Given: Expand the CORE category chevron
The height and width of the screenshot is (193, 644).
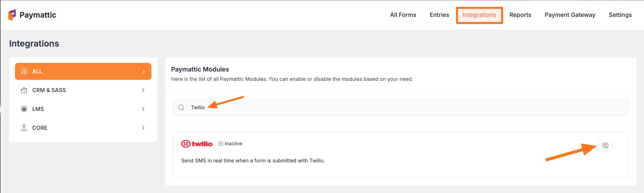Looking at the screenshot, I should coord(143,128).
